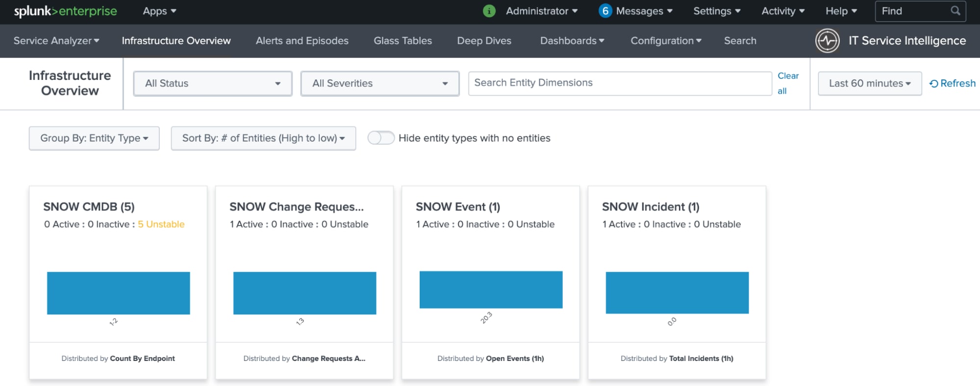This screenshot has height=386, width=980.
Task: Click the IT Service Intelligence heartbeat icon
Action: [827, 41]
